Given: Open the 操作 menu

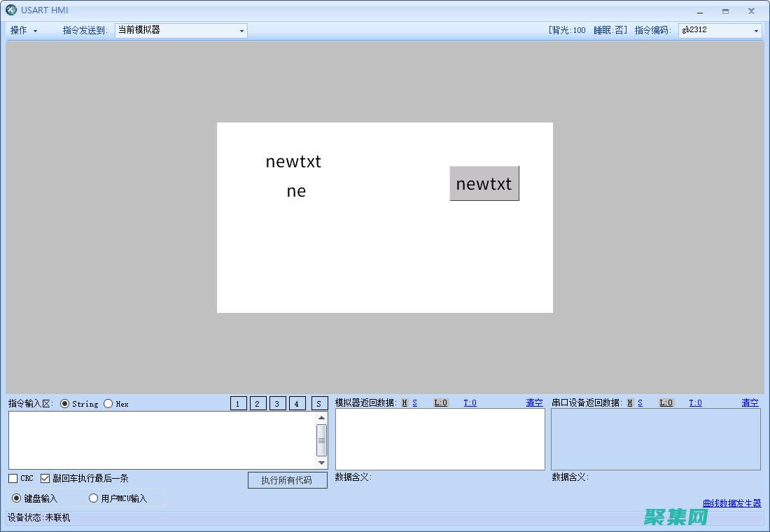Looking at the screenshot, I should tap(20, 30).
